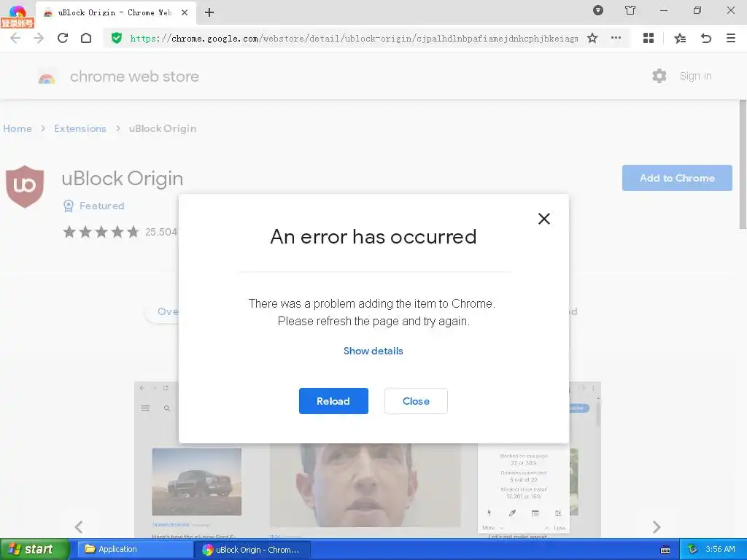747x560 pixels.
Task: Go back with the browser back arrow
Action: (x=15, y=38)
